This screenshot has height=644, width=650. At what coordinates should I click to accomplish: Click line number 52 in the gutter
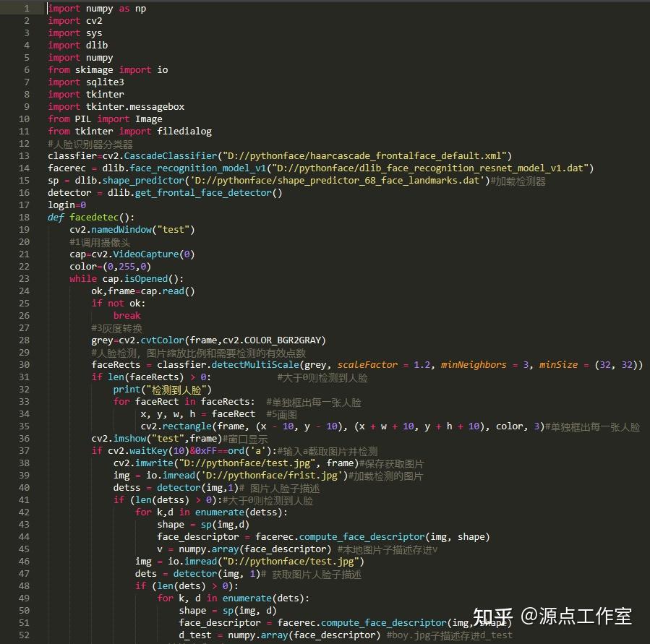[24, 634]
